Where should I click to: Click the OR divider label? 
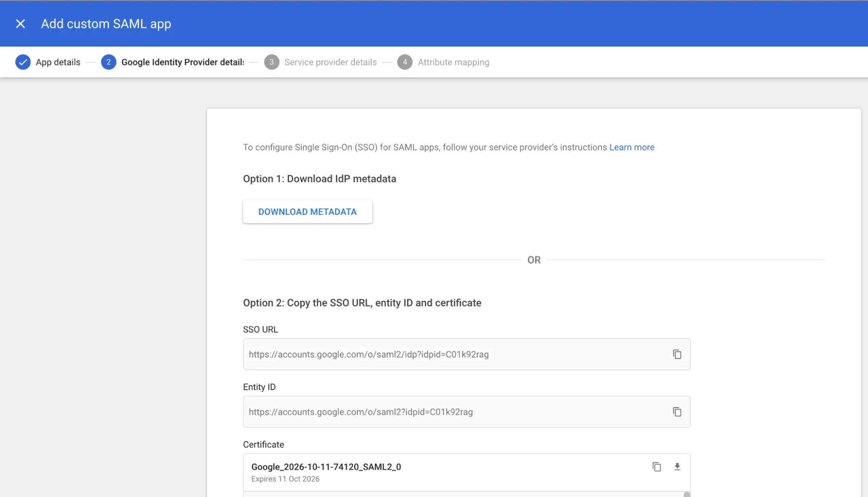534,260
